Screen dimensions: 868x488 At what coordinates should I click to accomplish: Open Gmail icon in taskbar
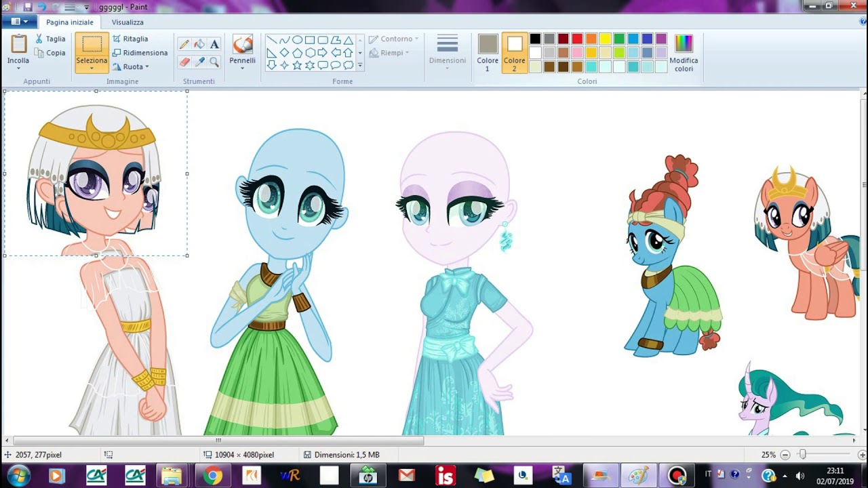tap(407, 476)
